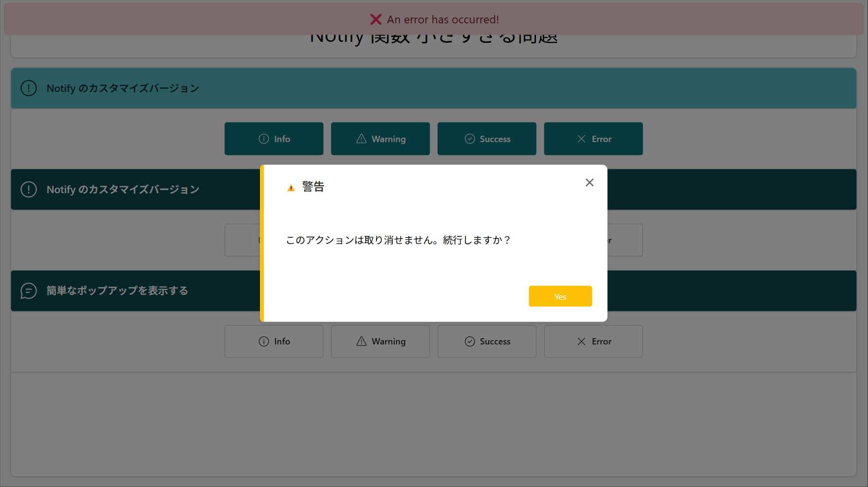
Task: Confirm the warning by clicking Yes
Action: [560, 296]
